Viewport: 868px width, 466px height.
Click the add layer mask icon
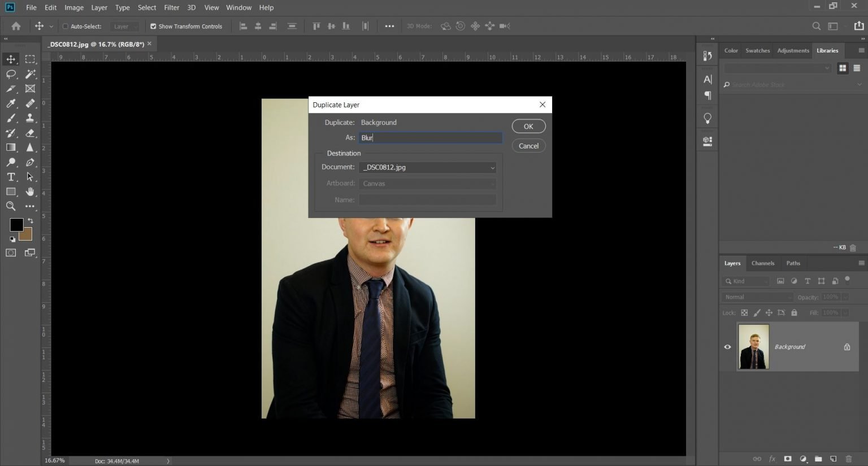click(787, 459)
